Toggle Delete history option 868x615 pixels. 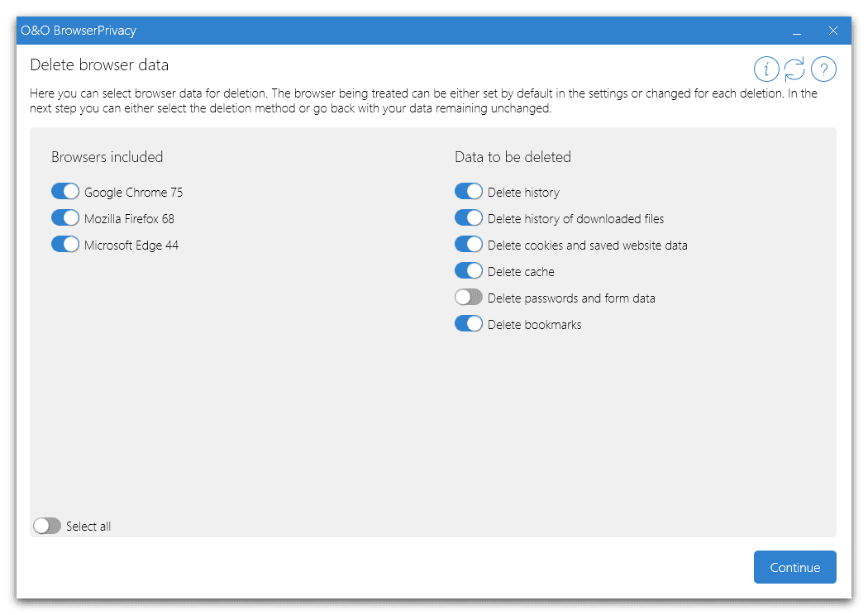[469, 192]
